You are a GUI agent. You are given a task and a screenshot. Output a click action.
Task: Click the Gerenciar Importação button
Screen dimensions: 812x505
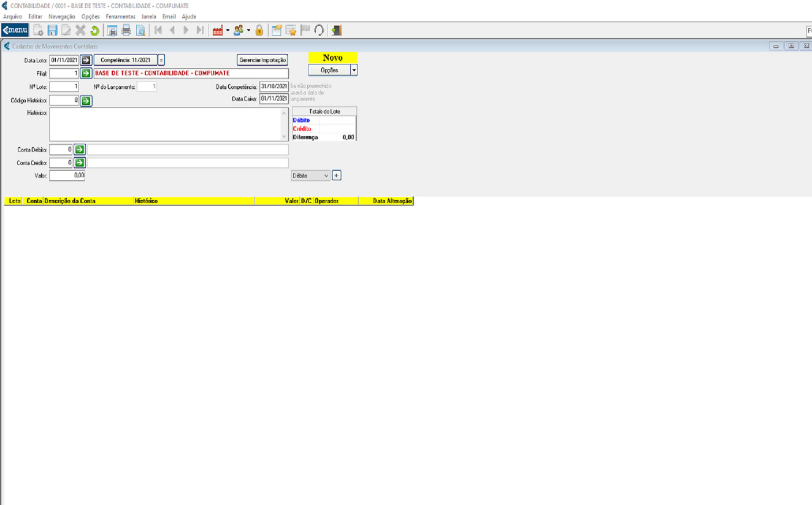point(262,60)
